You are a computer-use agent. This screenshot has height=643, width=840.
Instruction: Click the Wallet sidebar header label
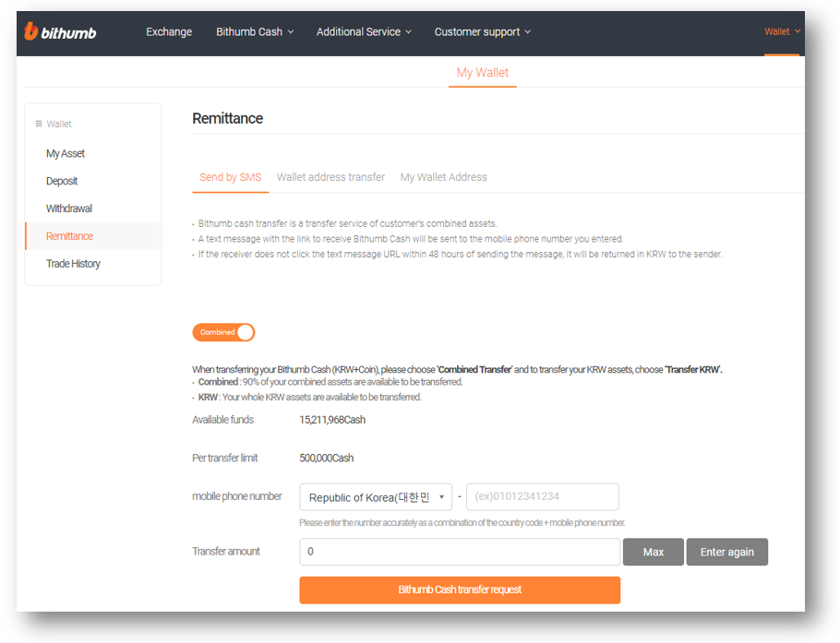coord(59,125)
